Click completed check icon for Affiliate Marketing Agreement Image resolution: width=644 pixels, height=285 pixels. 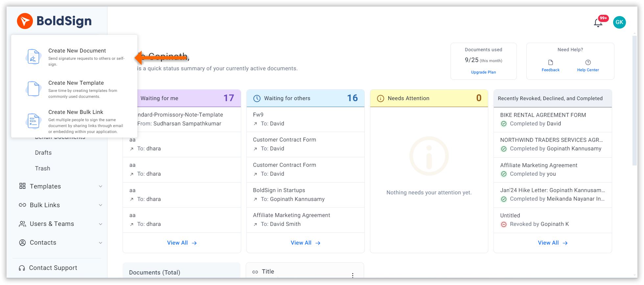click(504, 174)
